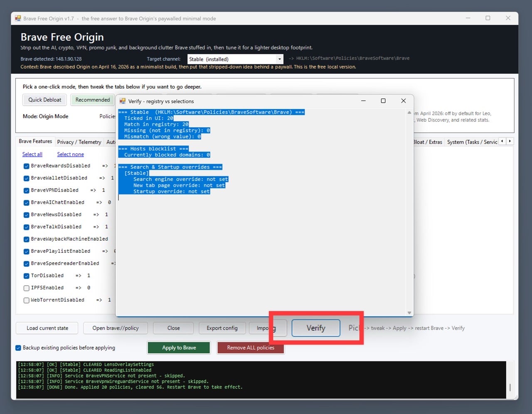Click Select all link
This screenshot has width=532, height=414.
click(32, 154)
